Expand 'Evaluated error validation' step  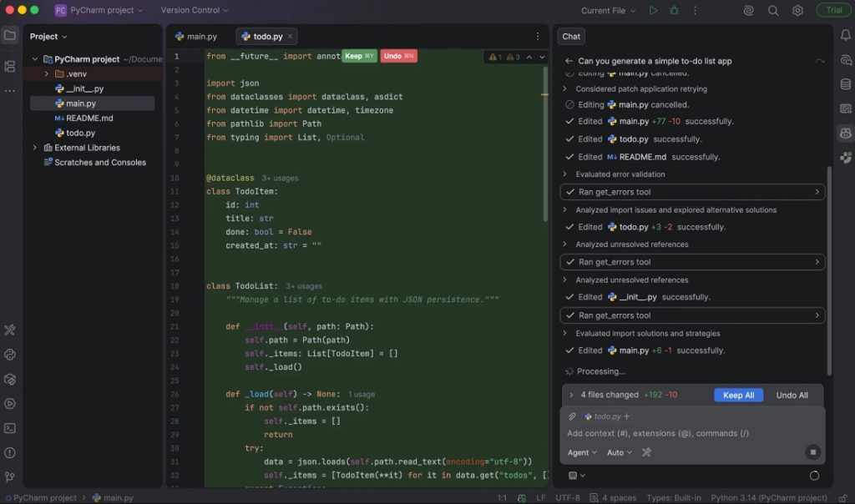click(564, 174)
